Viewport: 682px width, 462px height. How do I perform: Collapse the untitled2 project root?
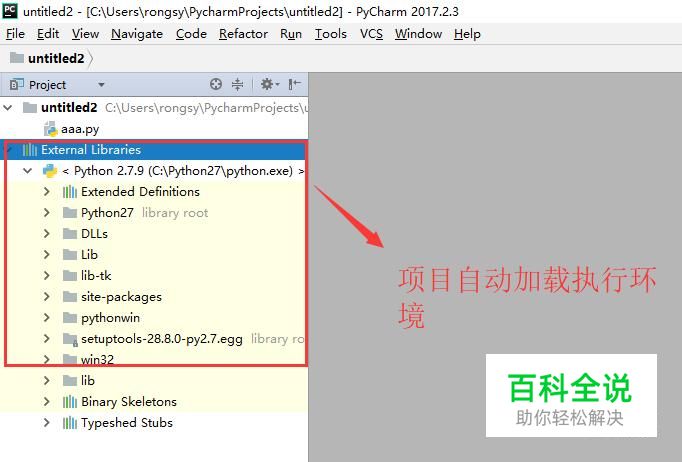[8, 107]
